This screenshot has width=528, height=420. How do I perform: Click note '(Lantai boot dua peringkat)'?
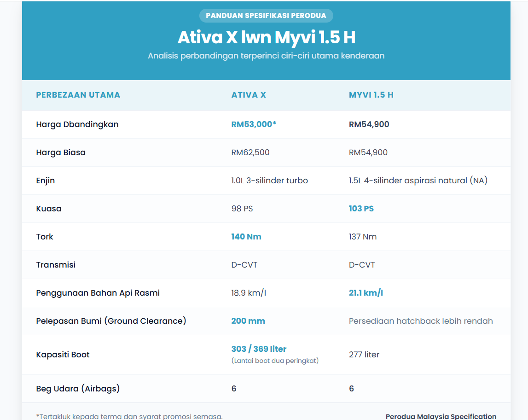(275, 361)
